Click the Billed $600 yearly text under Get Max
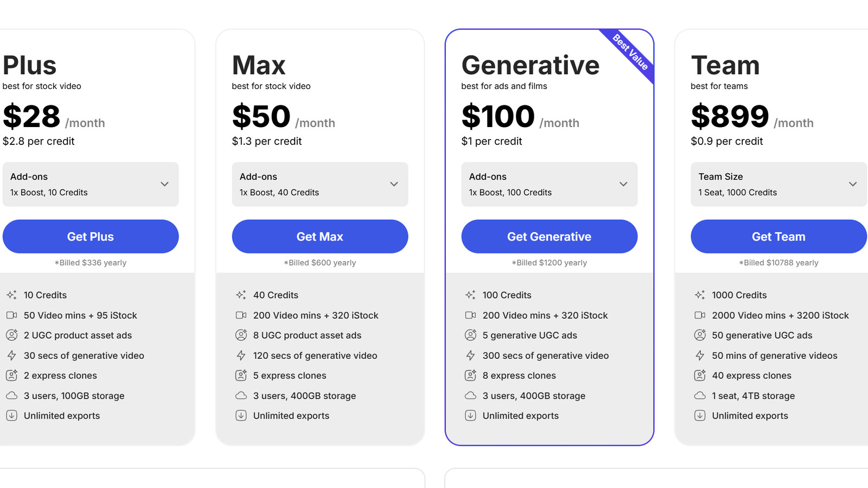The height and width of the screenshot is (488, 868). coord(320,262)
